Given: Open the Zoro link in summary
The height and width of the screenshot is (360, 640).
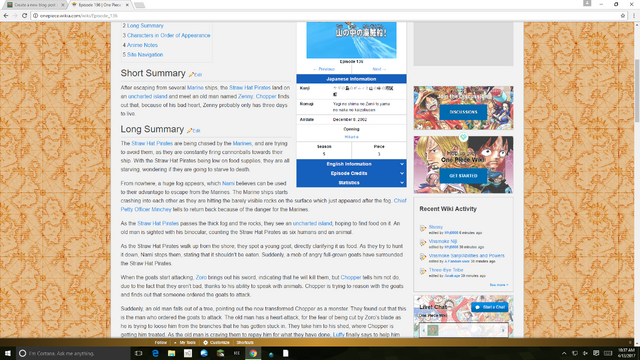Looking at the screenshot, I should point(201,277).
